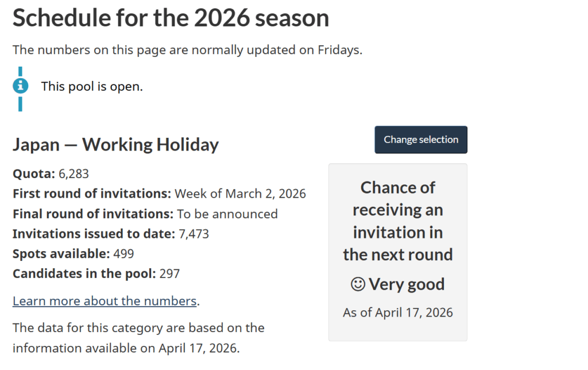Screen dimensions: 588x370
Task: Select the 'This pool is open' notice text
Action: point(92,87)
